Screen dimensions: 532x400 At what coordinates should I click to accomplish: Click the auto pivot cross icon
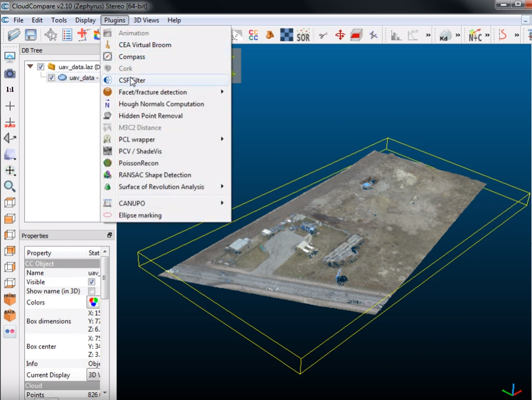click(x=10, y=123)
